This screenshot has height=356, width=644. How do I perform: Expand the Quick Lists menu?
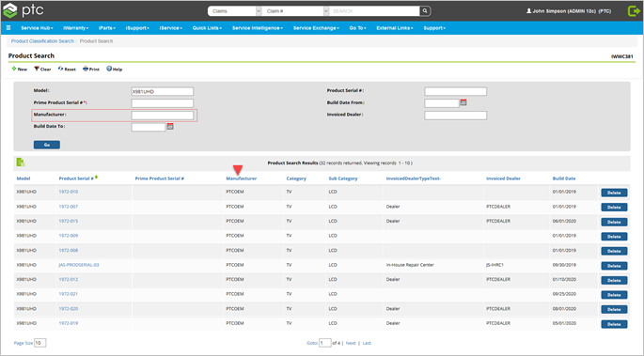[207, 28]
